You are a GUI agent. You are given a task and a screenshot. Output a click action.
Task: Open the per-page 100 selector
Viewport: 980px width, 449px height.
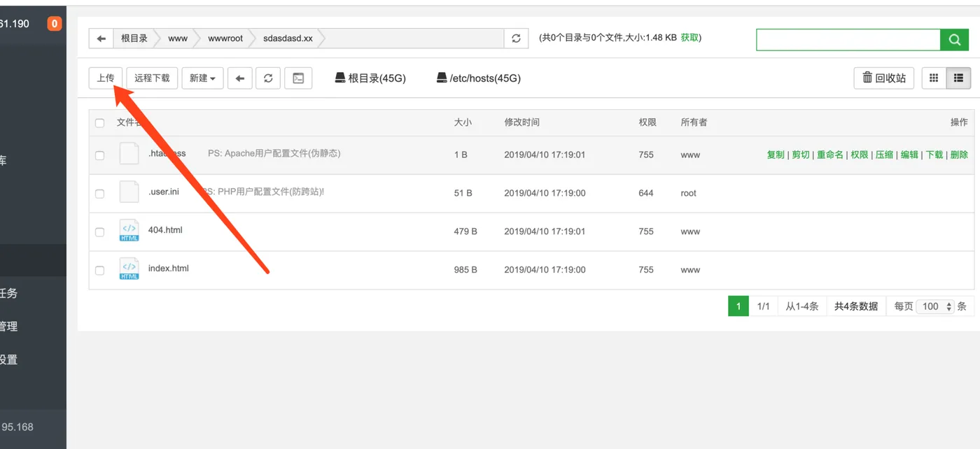tap(934, 306)
